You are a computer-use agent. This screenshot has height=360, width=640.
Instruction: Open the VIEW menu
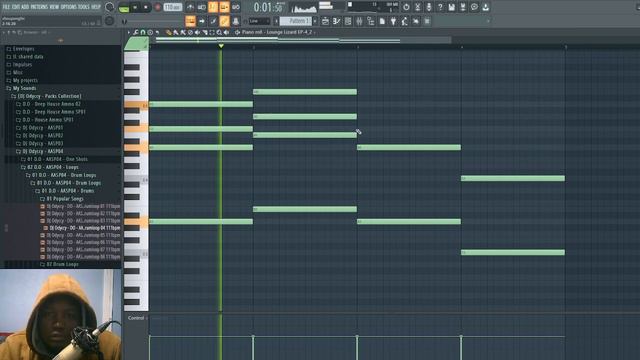(x=54, y=7)
